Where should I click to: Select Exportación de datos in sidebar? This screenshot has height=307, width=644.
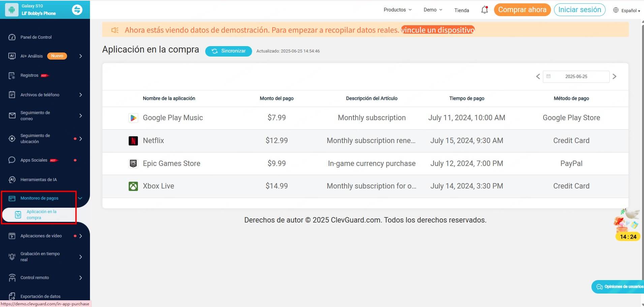coord(40,296)
